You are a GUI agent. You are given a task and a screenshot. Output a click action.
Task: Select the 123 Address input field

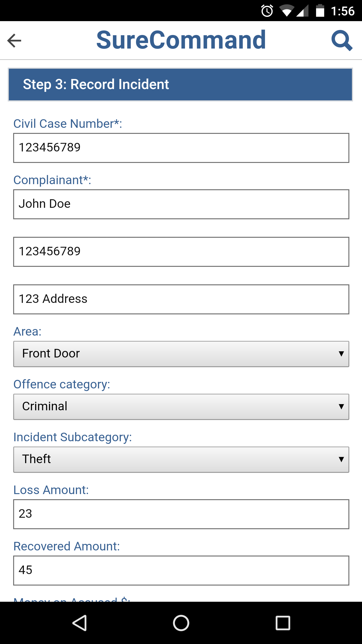tap(181, 299)
